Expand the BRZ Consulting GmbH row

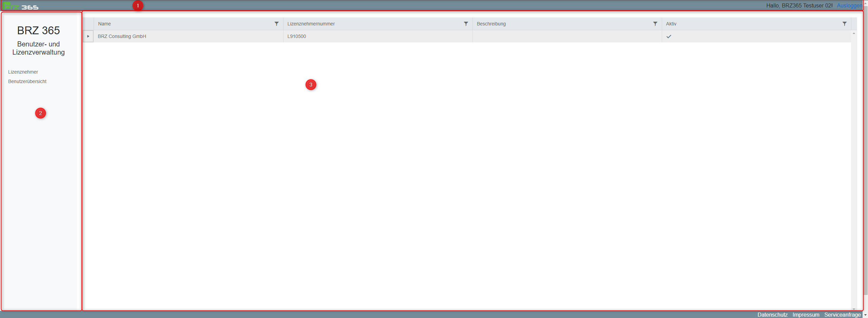88,36
